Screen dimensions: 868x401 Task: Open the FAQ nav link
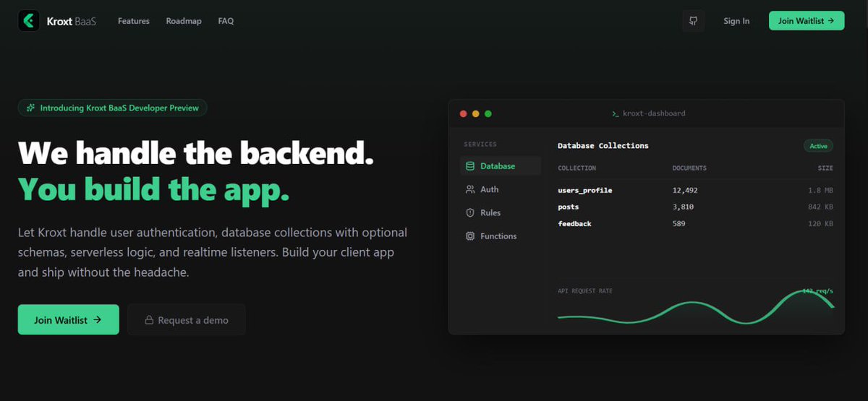tap(226, 21)
